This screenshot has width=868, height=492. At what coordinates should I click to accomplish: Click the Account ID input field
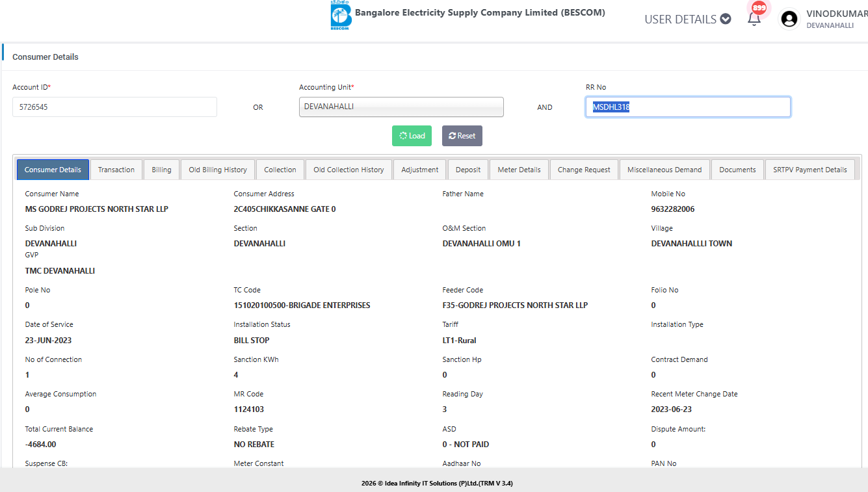click(x=114, y=107)
